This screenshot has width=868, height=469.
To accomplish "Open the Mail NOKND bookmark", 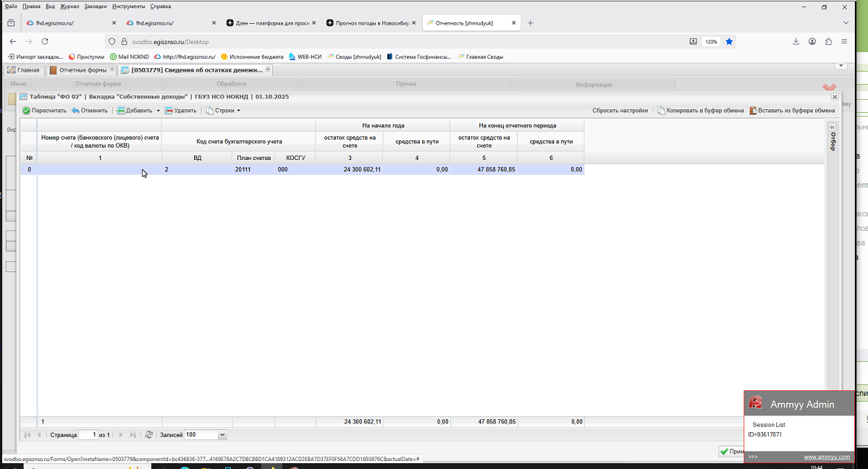I will click(x=129, y=56).
